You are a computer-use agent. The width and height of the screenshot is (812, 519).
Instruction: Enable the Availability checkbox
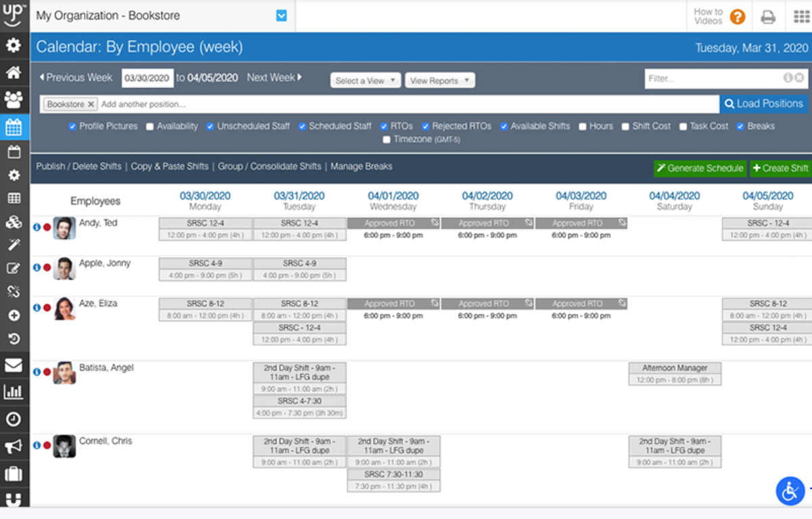coord(150,126)
